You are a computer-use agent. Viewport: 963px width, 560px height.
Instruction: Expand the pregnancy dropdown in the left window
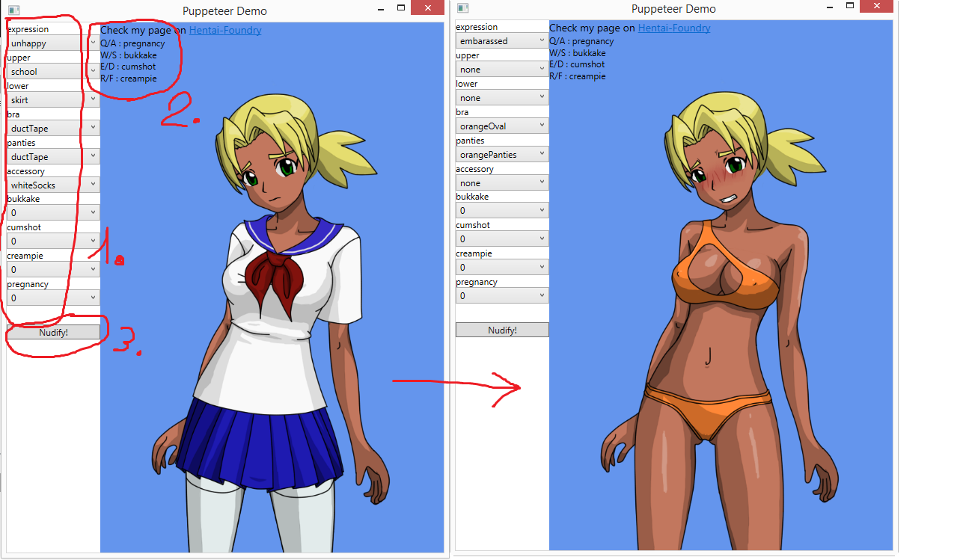[53, 298]
